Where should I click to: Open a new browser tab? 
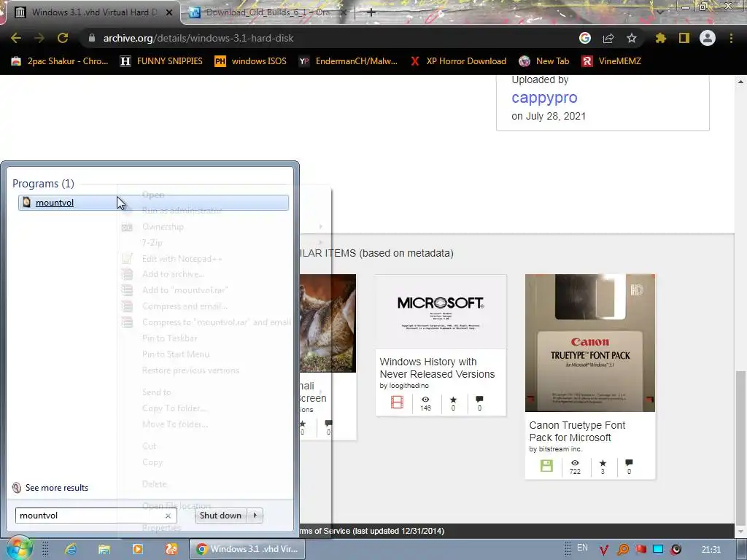point(371,12)
